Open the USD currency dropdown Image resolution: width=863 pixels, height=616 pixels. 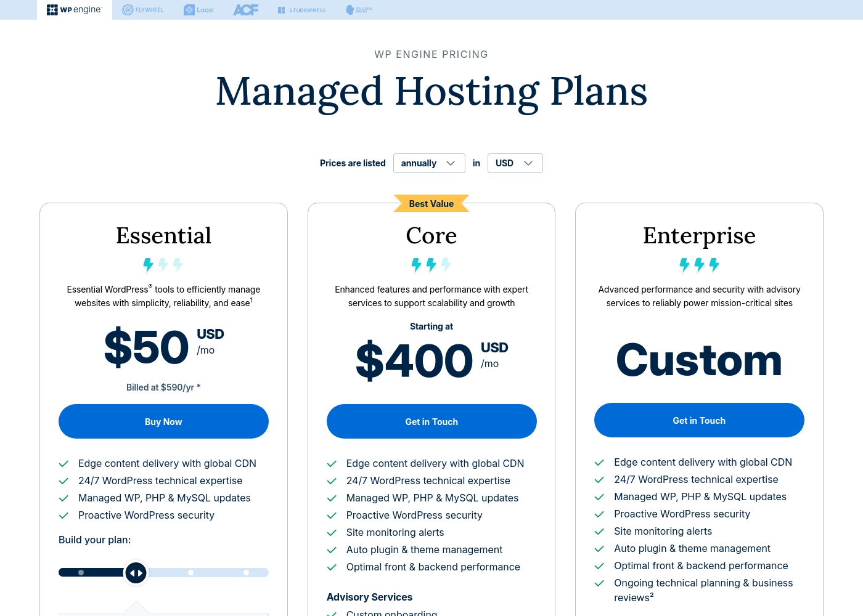click(515, 163)
